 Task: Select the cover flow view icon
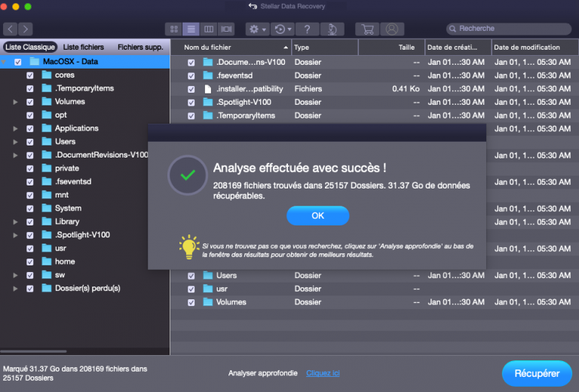tap(226, 29)
